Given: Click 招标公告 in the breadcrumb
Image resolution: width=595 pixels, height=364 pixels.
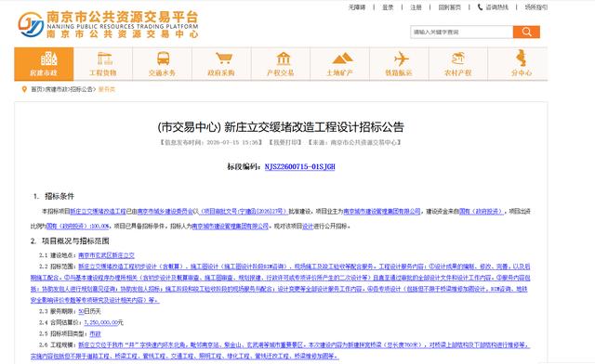Looking at the screenshot, I should (82, 89).
